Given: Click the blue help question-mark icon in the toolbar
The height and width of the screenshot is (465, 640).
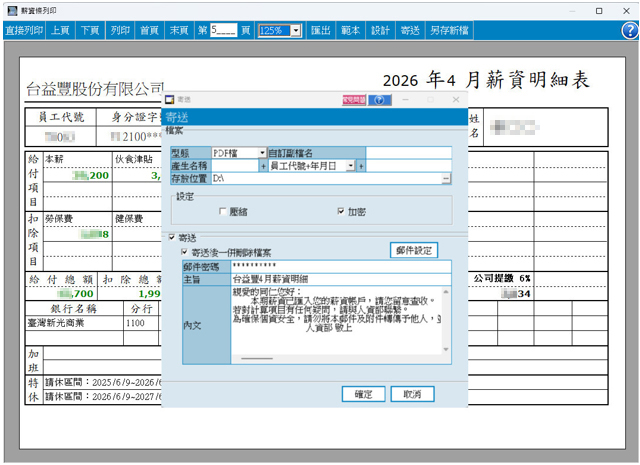Looking at the screenshot, I should tap(630, 31).
